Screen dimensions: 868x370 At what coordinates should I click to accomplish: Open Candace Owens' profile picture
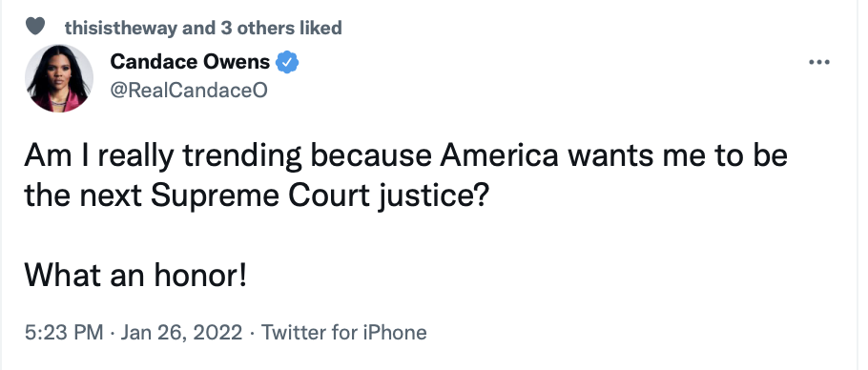59,78
